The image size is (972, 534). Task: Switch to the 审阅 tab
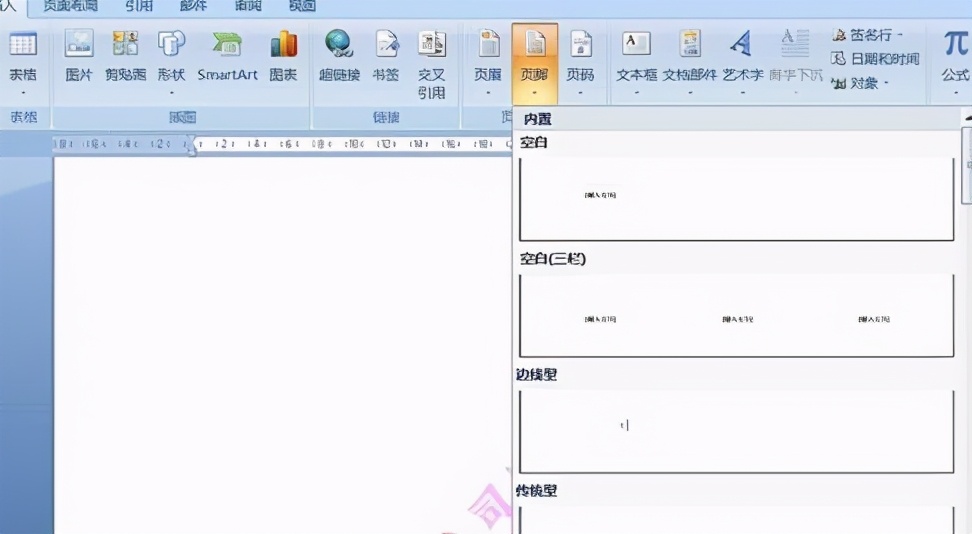(x=248, y=6)
